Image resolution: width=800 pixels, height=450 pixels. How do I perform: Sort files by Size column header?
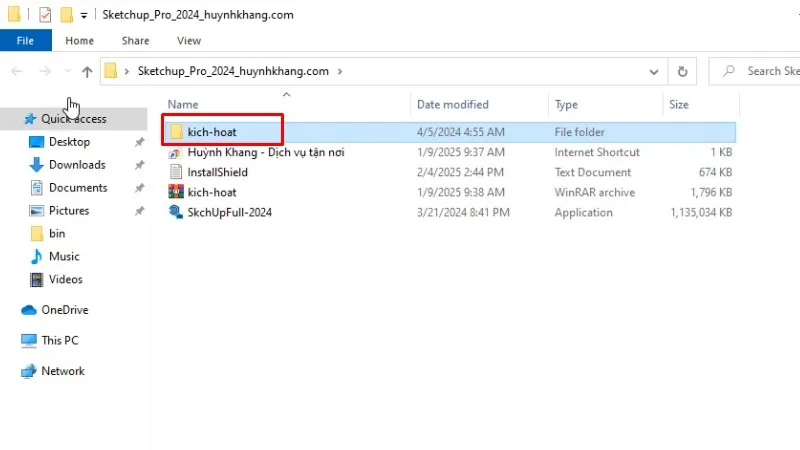tap(679, 104)
